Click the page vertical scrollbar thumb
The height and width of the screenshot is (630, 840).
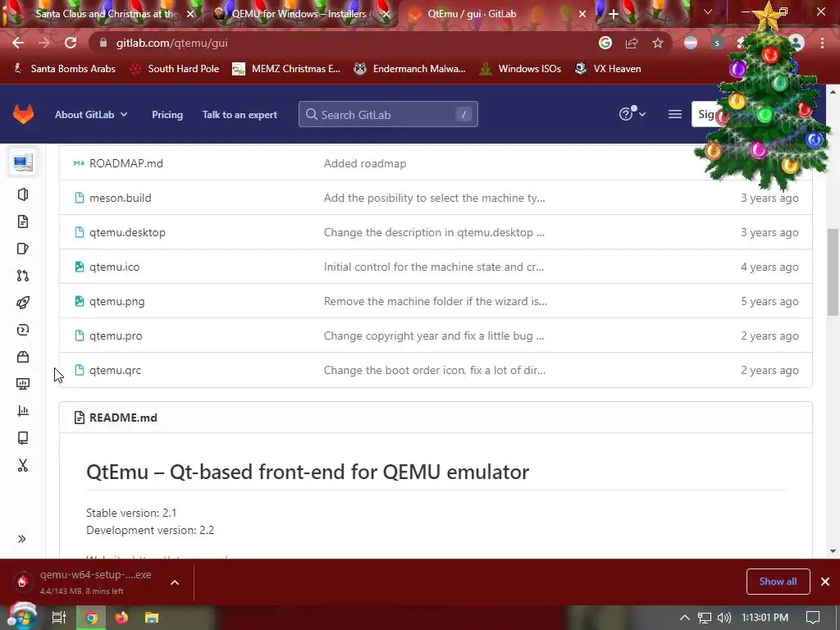pos(833,272)
